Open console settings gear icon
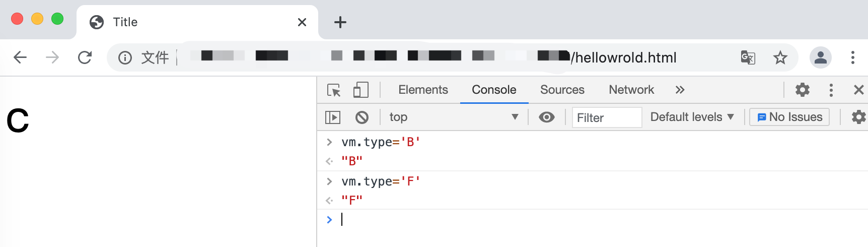 [858, 117]
